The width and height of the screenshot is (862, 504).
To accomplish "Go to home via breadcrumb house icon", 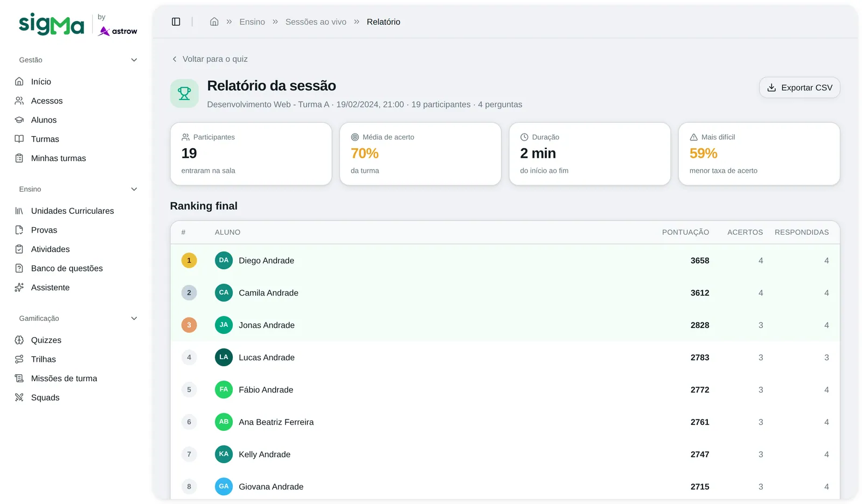I will coord(214,22).
